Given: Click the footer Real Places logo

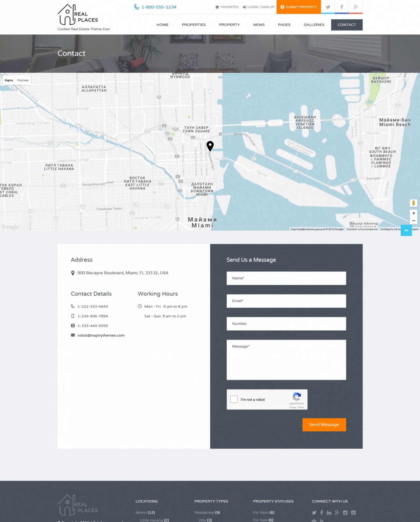Looking at the screenshot, I should (78, 505).
